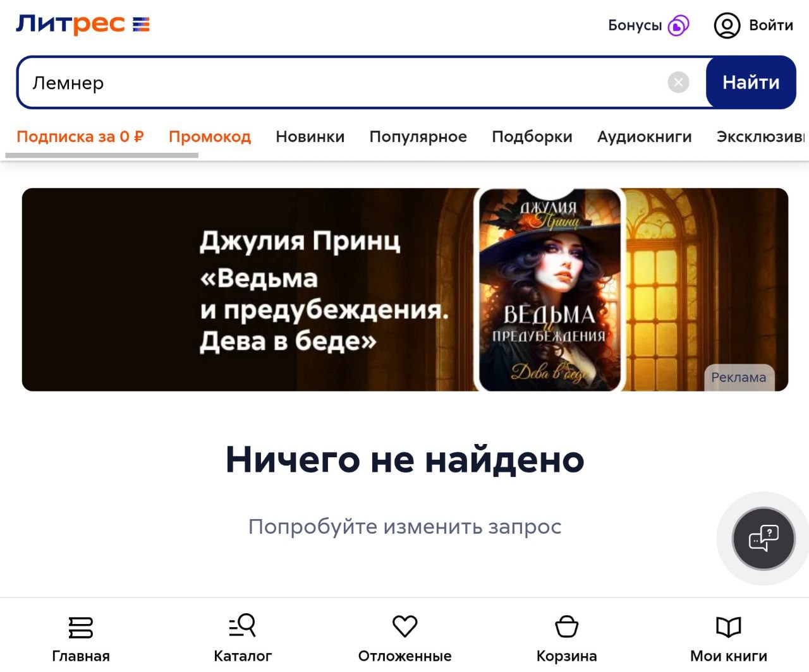Open Каталог from bottom navigation

(x=243, y=626)
